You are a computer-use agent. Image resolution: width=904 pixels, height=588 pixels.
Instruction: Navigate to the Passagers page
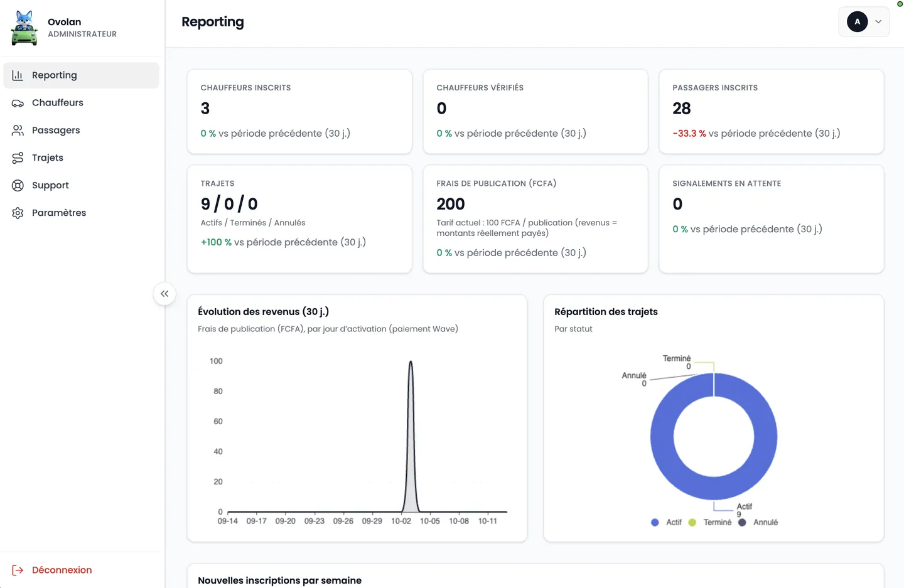pyautogui.click(x=82, y=131)
